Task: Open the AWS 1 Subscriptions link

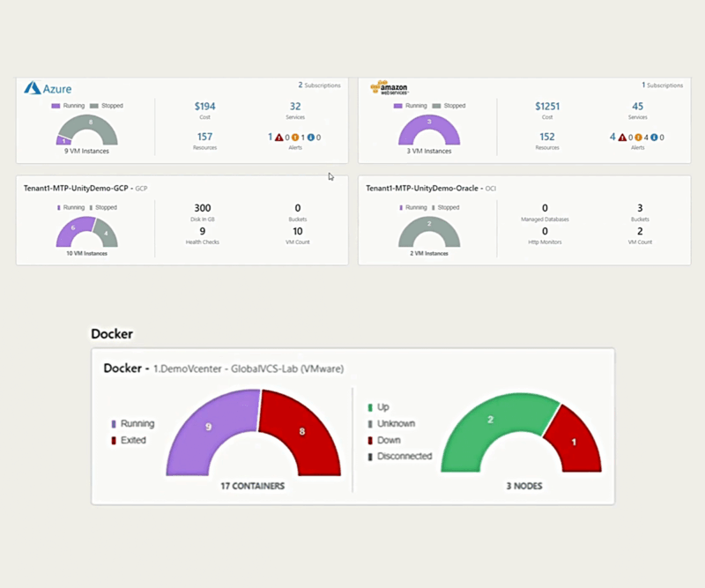Action: [664, 85]
